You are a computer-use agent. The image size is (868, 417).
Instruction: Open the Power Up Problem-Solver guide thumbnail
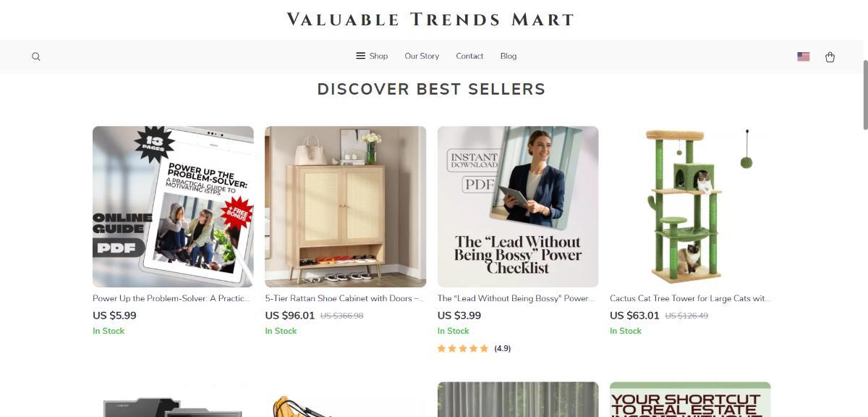173,206
